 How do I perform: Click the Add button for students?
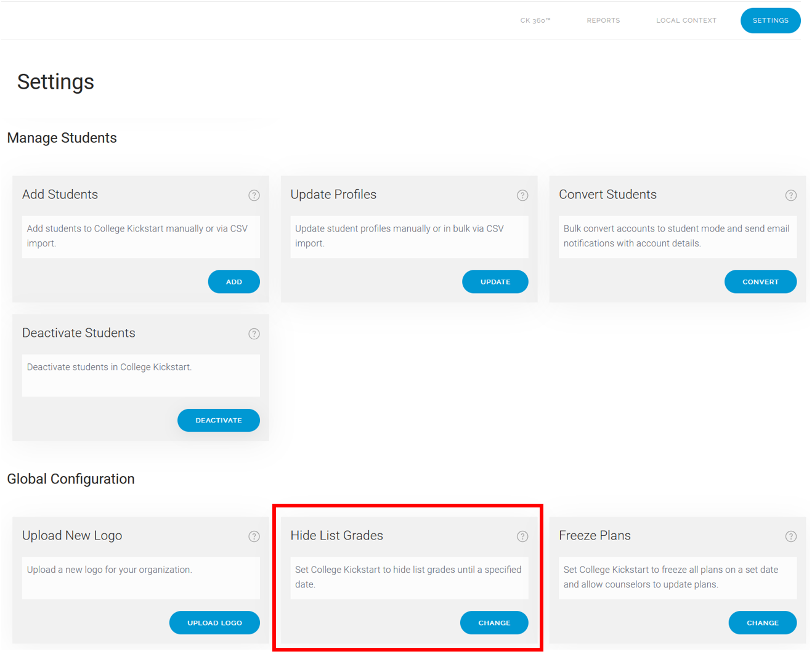coord(234,281)
